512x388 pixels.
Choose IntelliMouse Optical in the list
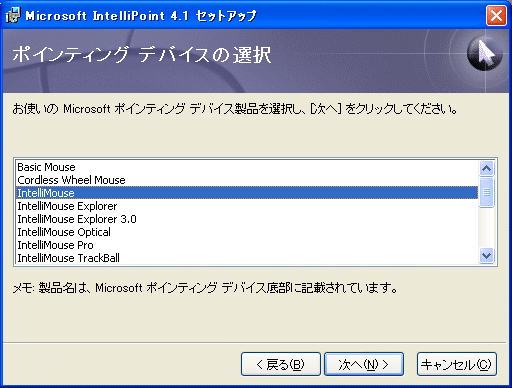[247, 232]
